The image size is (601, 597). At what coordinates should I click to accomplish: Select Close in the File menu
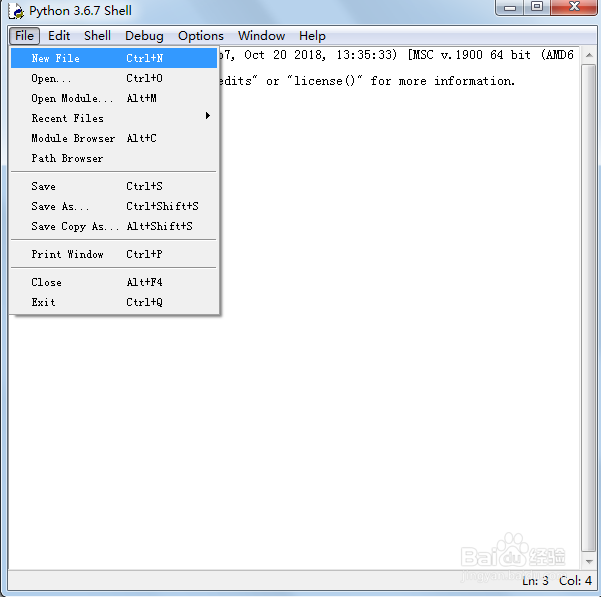114,282
